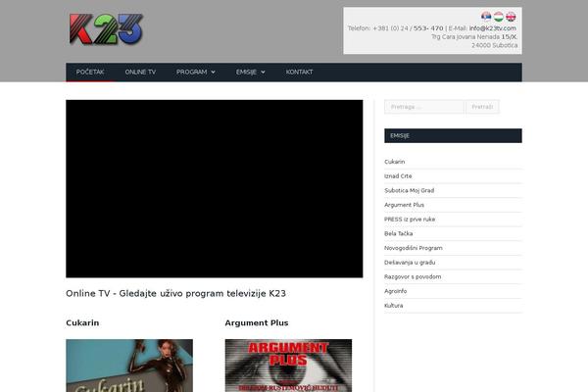588x392 pixels.
Task: Open the PROGRAM menu
Action: [x=192, y=72]
